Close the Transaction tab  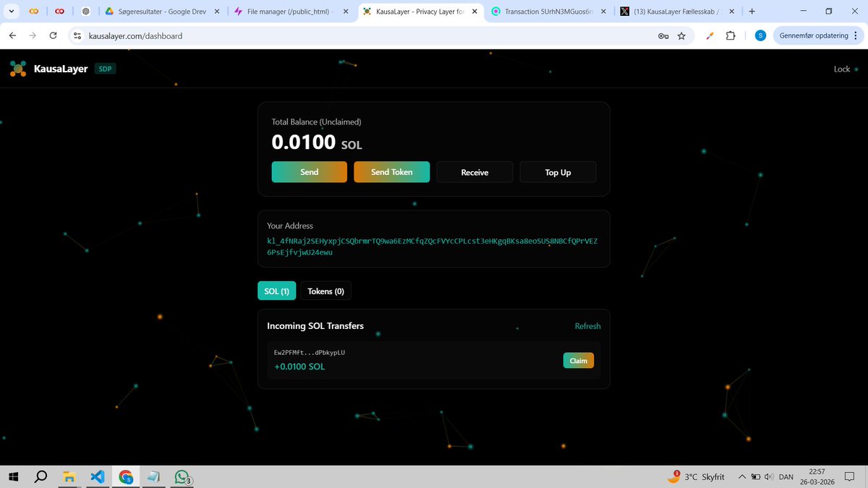[x=602, y=12]
